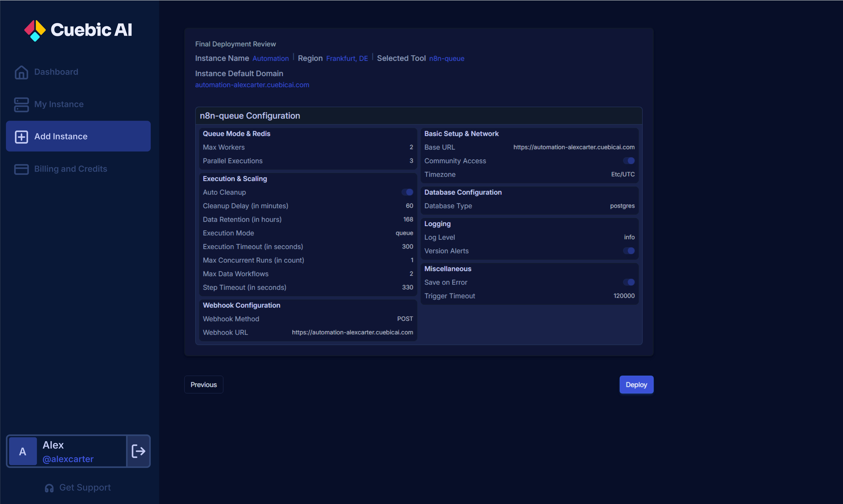Click the Max Data Workflows row
843x504 pixels.
[x=308, y=274]
